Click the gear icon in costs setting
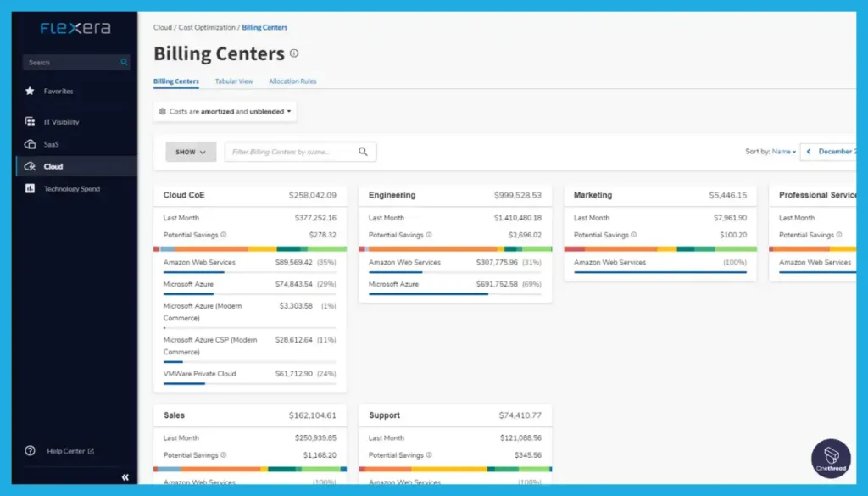 [162, 111]
